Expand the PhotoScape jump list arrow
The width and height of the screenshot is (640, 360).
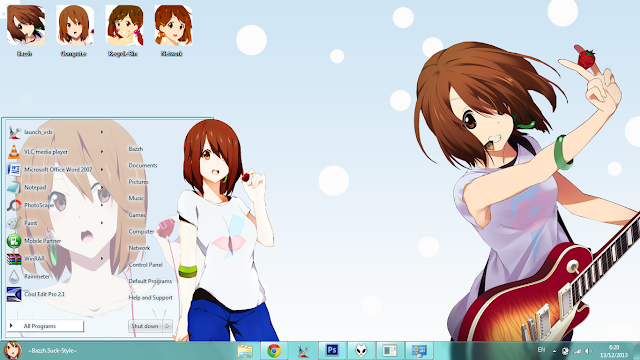[102, 205]
